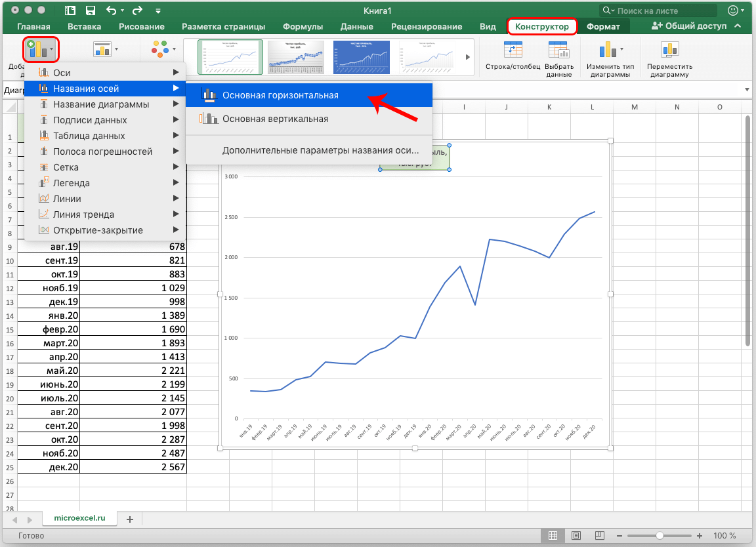Select the dark blue chart style thumbnail

(x=361, y=57)
